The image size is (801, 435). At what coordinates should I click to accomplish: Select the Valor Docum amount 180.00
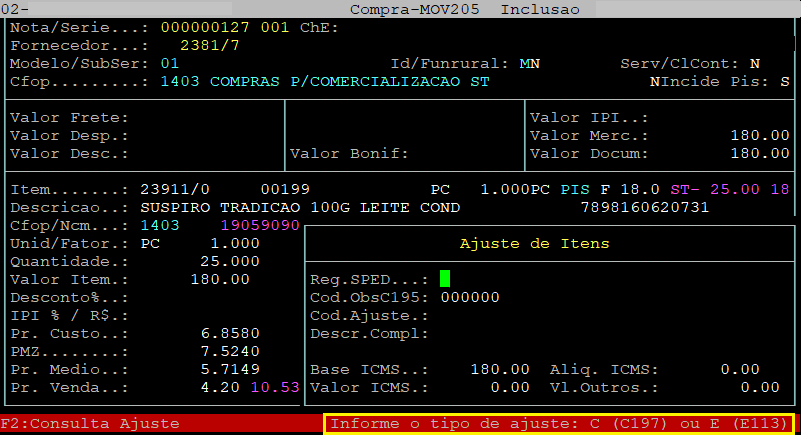pyautogui.click(x=759, y=153)
